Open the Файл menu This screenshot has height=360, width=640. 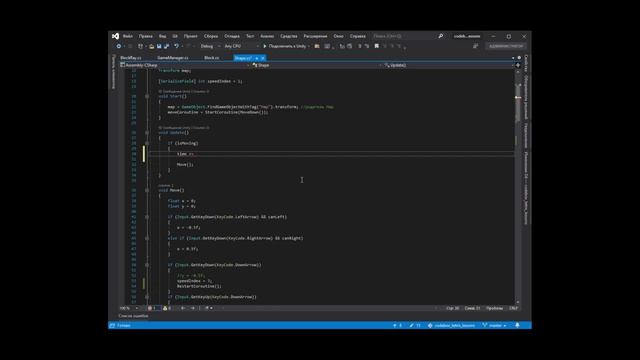(x=128, y=36)
